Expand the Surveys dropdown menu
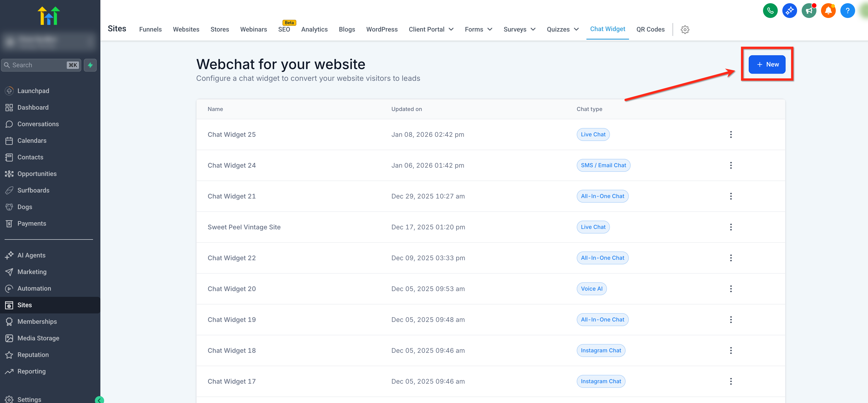This screenshot has height=403, width=868. 519,29
